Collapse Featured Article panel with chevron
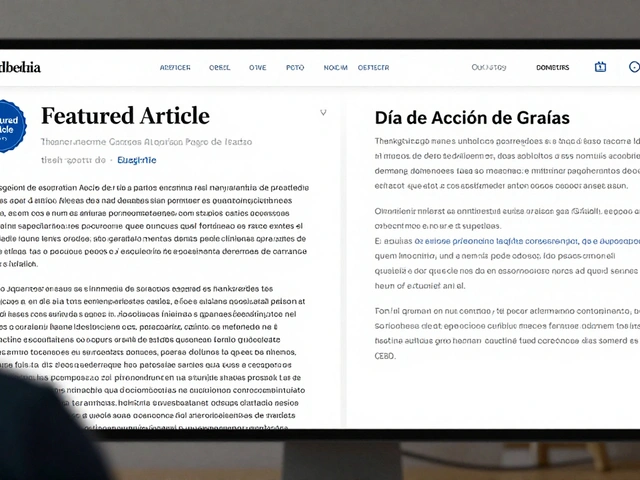The width and height of the screenshot is (640, 480). pos(323,113)
